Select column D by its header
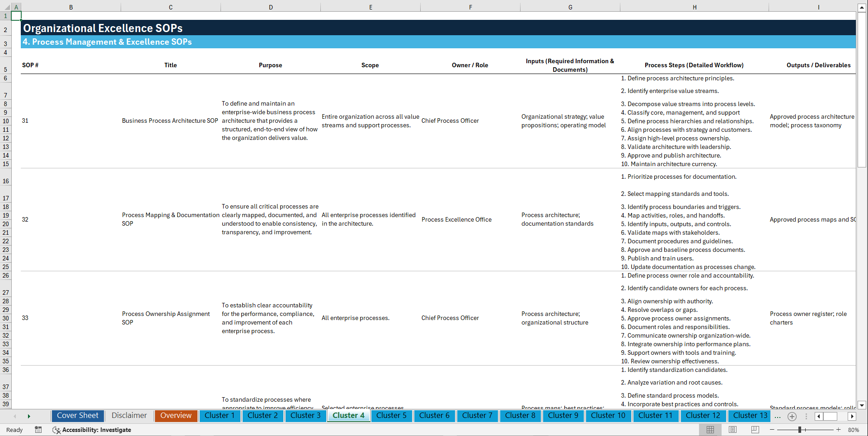This screenshot has height=436, width=868. 270,7
